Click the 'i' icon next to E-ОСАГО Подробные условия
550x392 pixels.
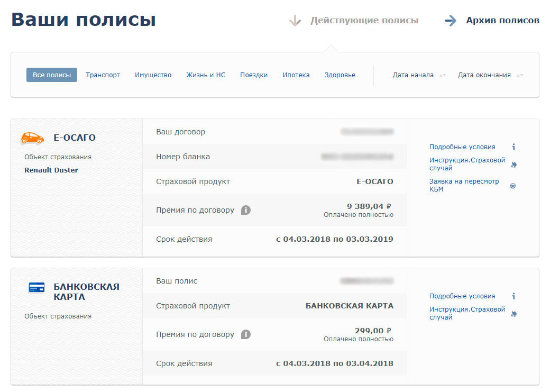click(x=514, y=147)
